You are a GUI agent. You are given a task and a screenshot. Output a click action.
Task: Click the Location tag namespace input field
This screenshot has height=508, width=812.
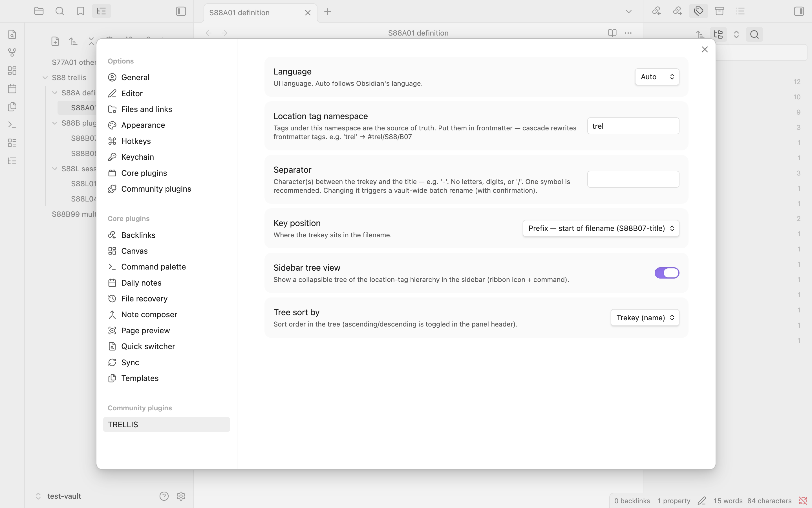[x=633, y=126]
